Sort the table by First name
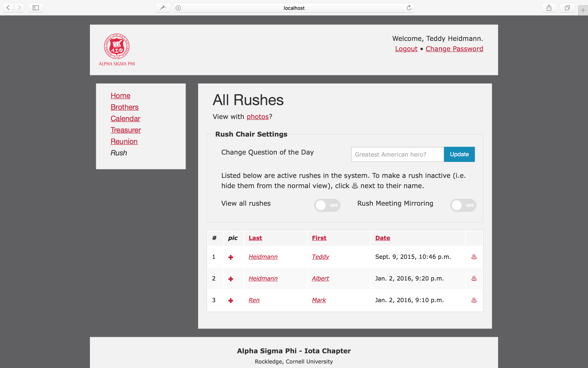Screen dimensions: 588x368 319,238
